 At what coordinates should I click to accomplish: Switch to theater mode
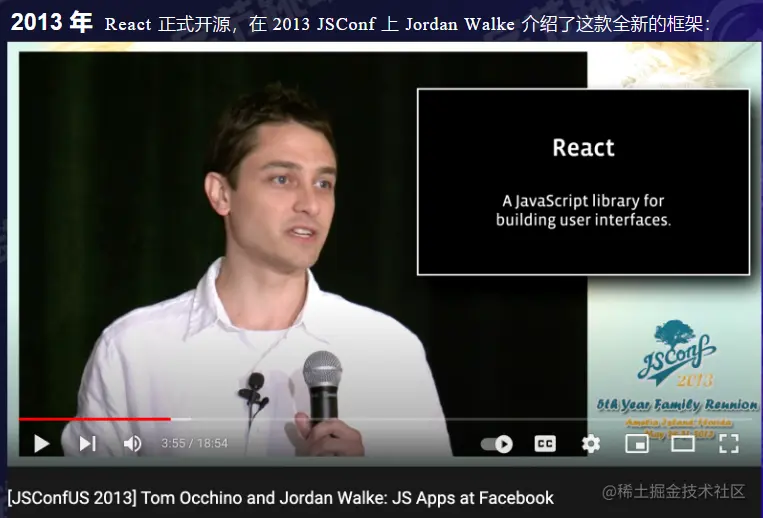click(x=683, y=444)
